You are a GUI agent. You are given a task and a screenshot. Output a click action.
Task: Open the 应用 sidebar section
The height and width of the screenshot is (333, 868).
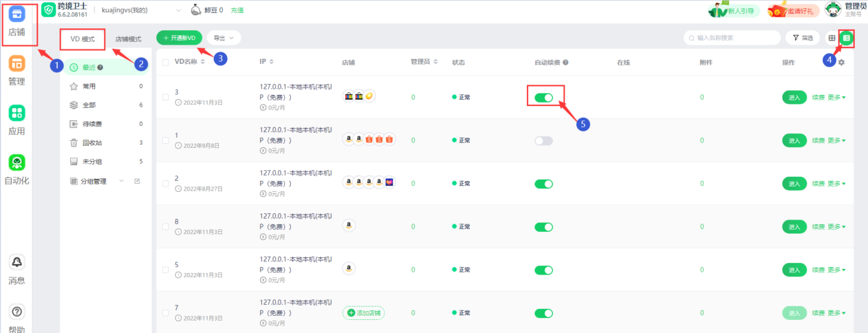click(x=17, y=121)
